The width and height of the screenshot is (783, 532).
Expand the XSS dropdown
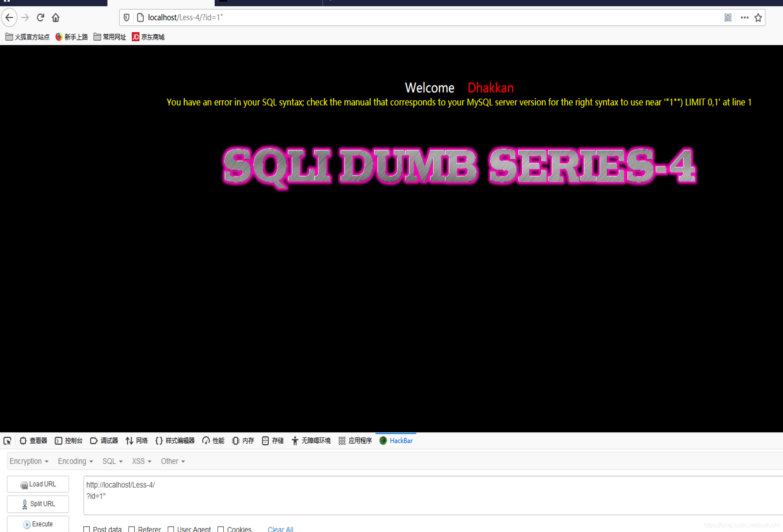(141, 461)
